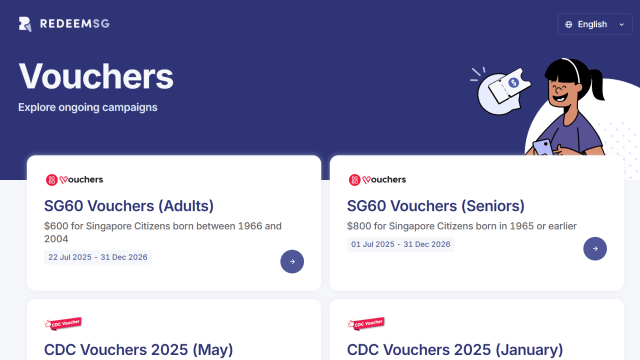This screenshot has height=360, width=640.
Task: Select the CDC Vouchers 2025 (January) heading
Action: click(455, 350)
